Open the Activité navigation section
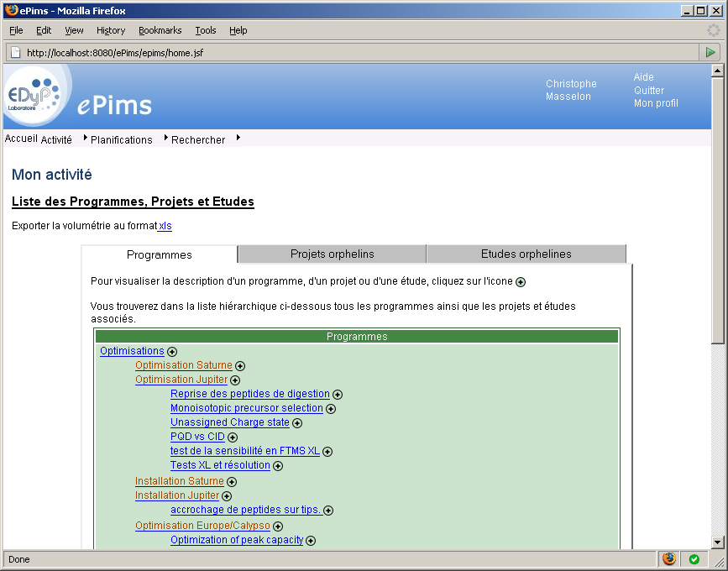Viewport: 728px width, 571px height. (55, 139)
